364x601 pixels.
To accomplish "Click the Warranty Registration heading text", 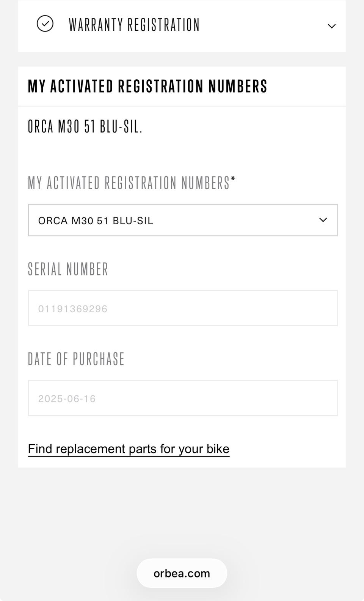I will pyautogui.click(x=134, y=25).
